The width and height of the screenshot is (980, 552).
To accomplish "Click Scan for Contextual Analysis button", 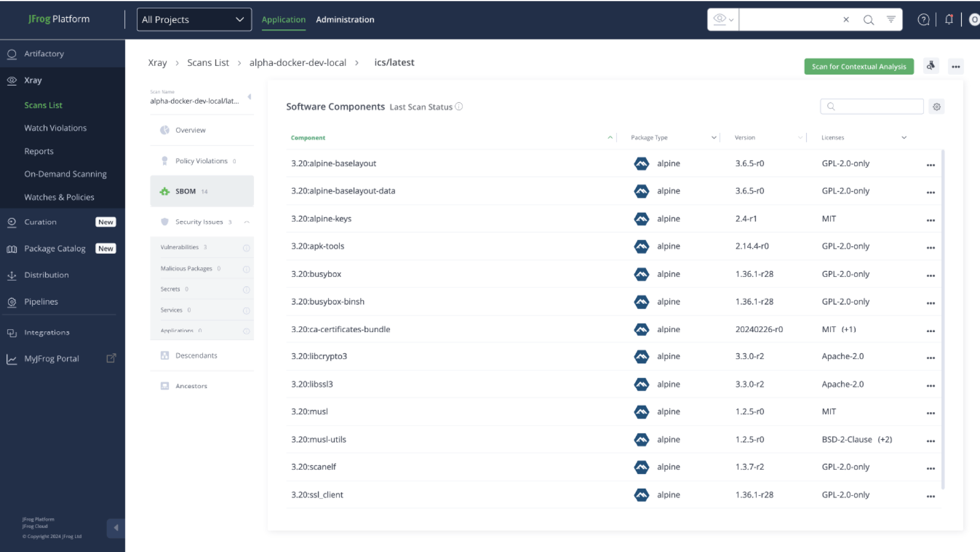I will [x=859, y=66].
